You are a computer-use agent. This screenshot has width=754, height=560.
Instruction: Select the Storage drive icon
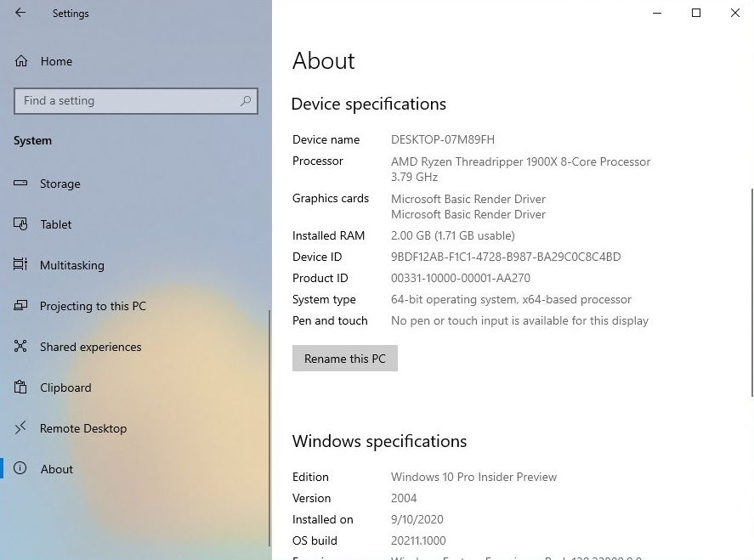[x=20, y=184]
